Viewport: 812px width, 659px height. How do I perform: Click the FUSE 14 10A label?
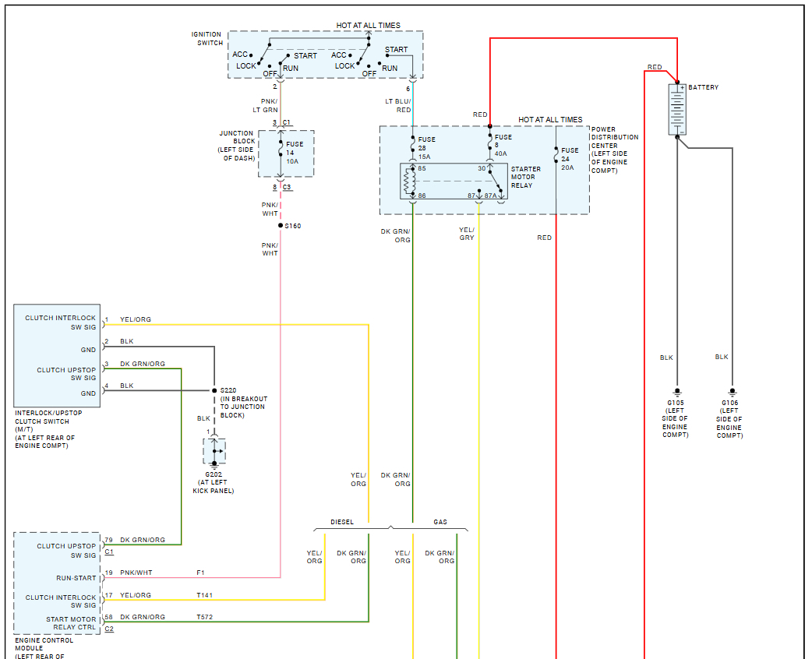point(294,153)
